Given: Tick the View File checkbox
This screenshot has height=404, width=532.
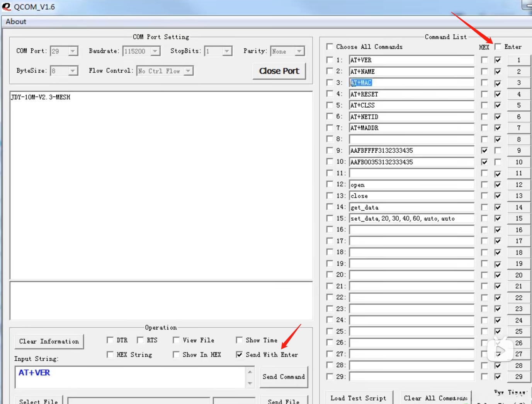Looking at the screenshot, I should click(x=176, y=340).
